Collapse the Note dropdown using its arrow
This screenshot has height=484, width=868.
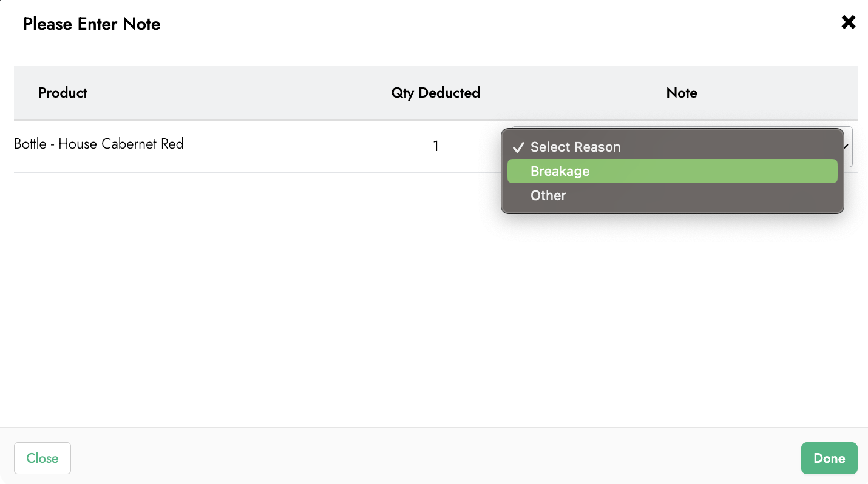[x=847, y=147]
